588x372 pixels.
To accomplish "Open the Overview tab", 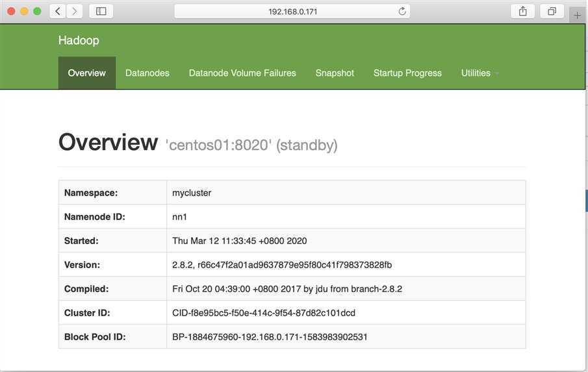I will [86, 73].
